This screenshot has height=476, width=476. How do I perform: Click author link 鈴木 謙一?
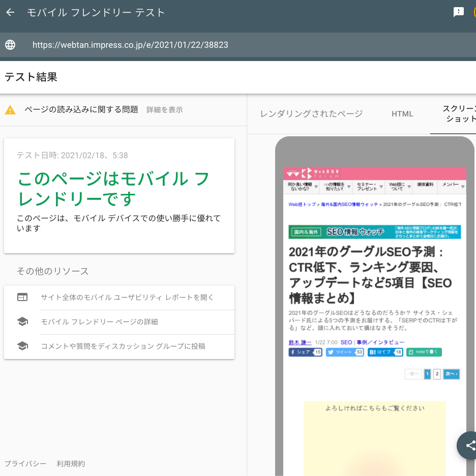tap(300, 342)
